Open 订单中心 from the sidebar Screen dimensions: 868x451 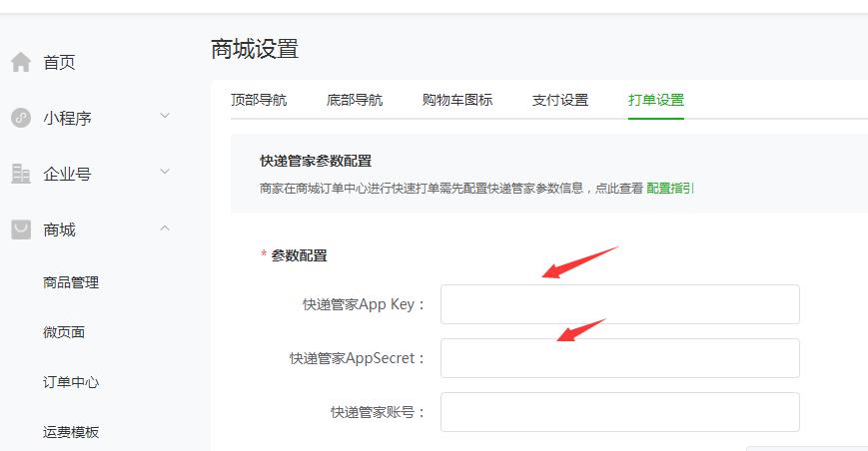click(71, 382)
